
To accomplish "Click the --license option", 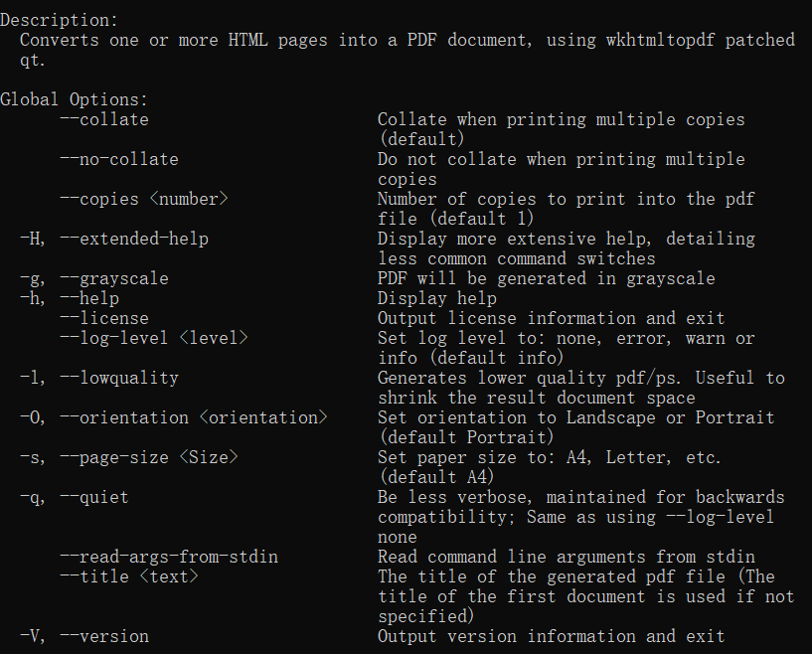I will click(103, 318).
